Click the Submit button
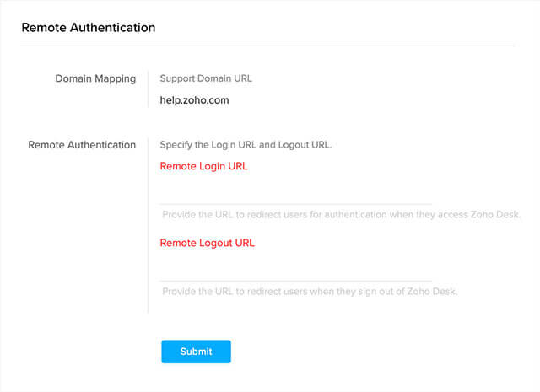540x392 pixels. (196, 352)
